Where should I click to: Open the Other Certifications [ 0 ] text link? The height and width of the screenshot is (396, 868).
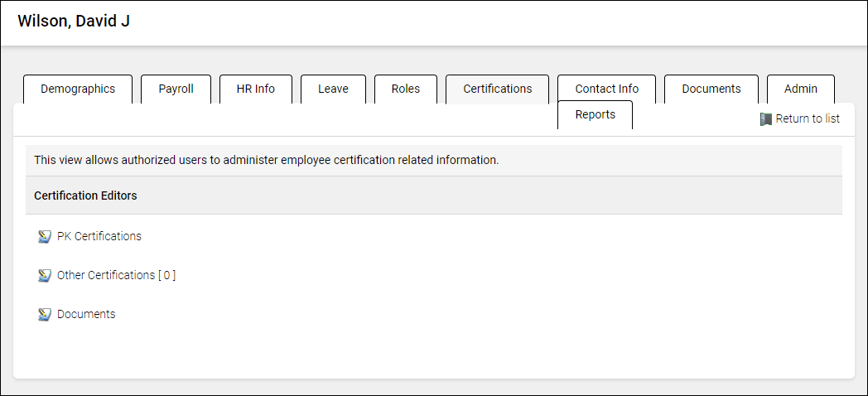click(116, 275)
